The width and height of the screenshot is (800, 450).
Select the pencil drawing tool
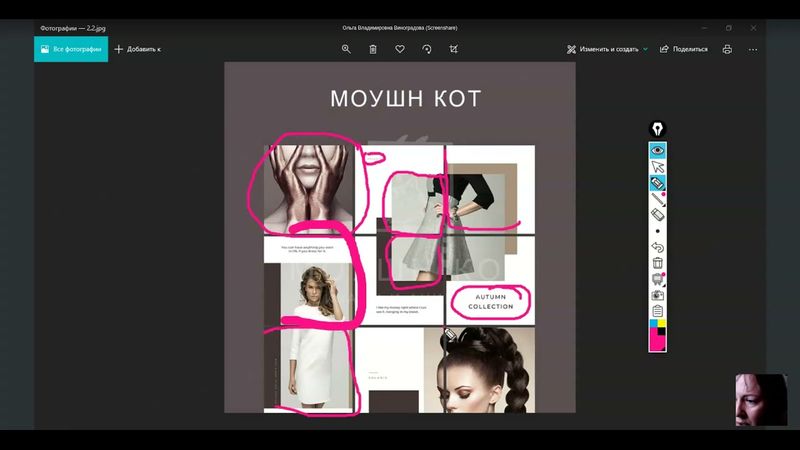tap(657, 199)
